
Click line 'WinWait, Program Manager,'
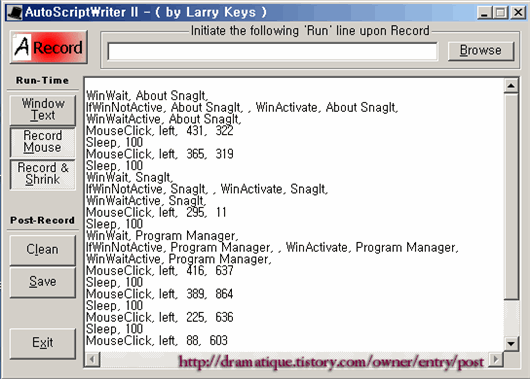click(x=162, y=236)
